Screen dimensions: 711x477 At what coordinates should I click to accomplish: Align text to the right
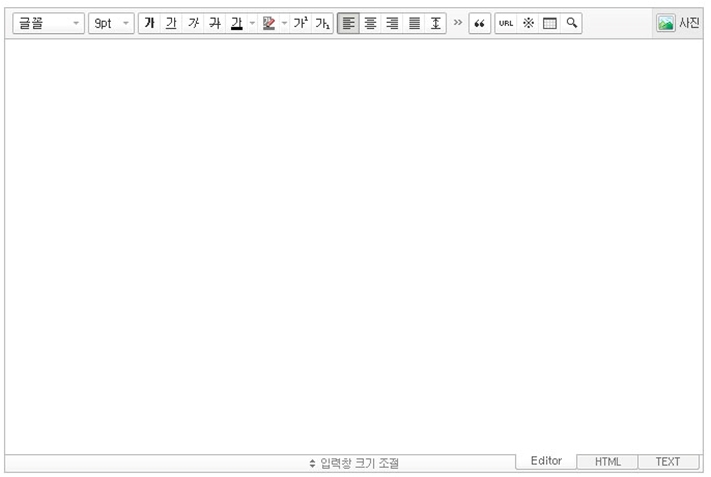392,24
